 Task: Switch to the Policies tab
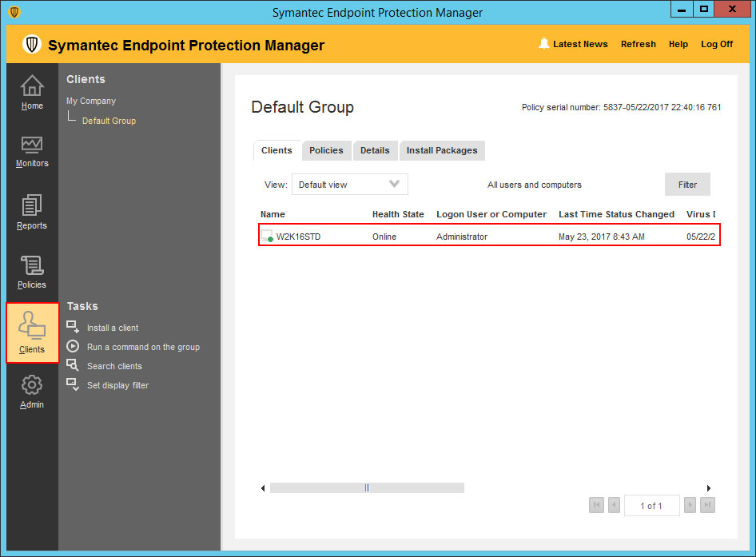pyautogui.click(x=326, y=150)
